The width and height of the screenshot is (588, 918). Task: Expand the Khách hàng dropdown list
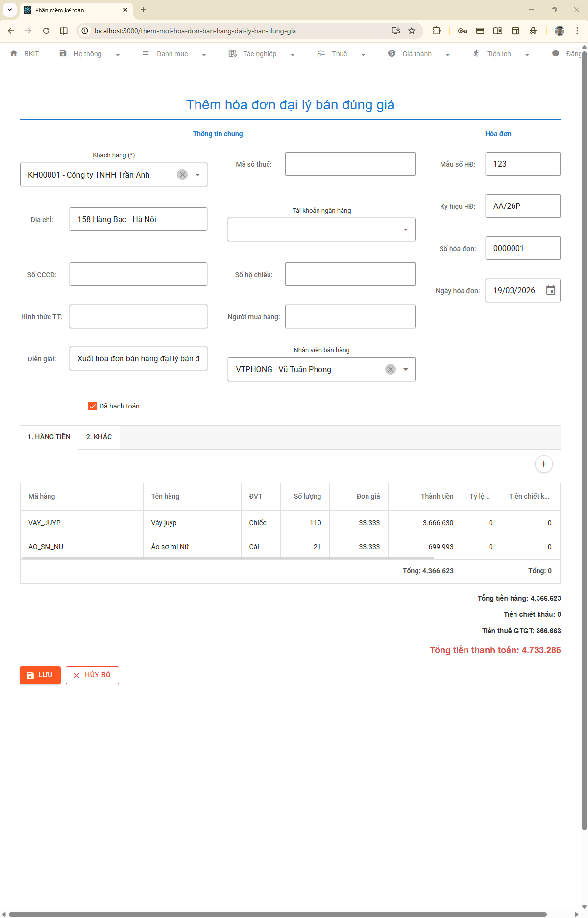pyautogui.click(x=198, y=175)
